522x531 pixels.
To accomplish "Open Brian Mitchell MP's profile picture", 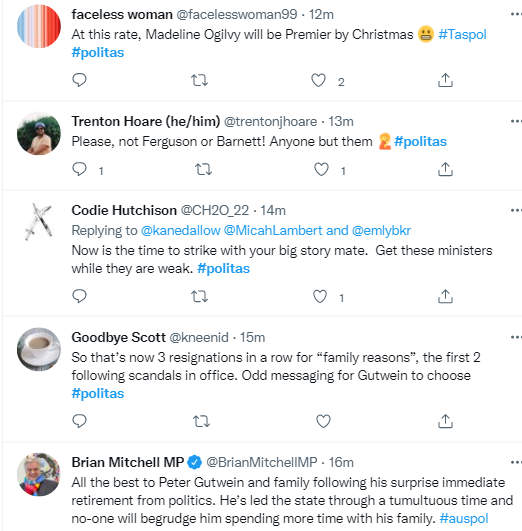I will (39, 474).
